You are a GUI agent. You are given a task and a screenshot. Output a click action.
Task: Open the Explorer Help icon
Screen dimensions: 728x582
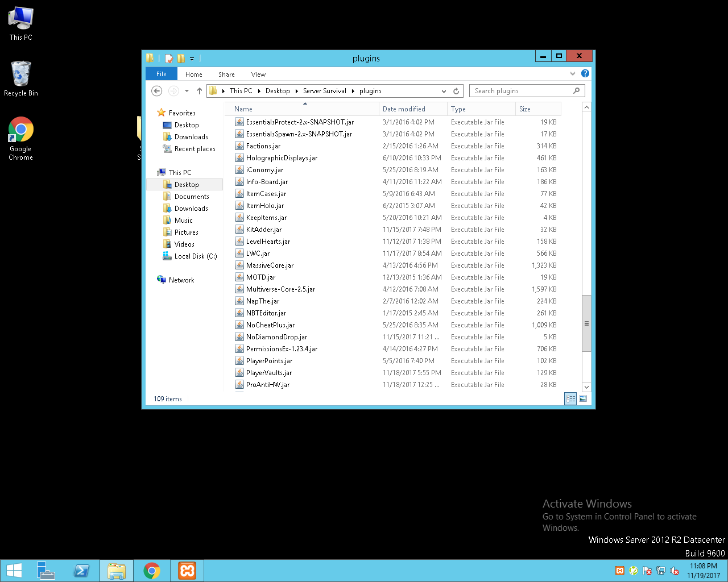[585, 73]
